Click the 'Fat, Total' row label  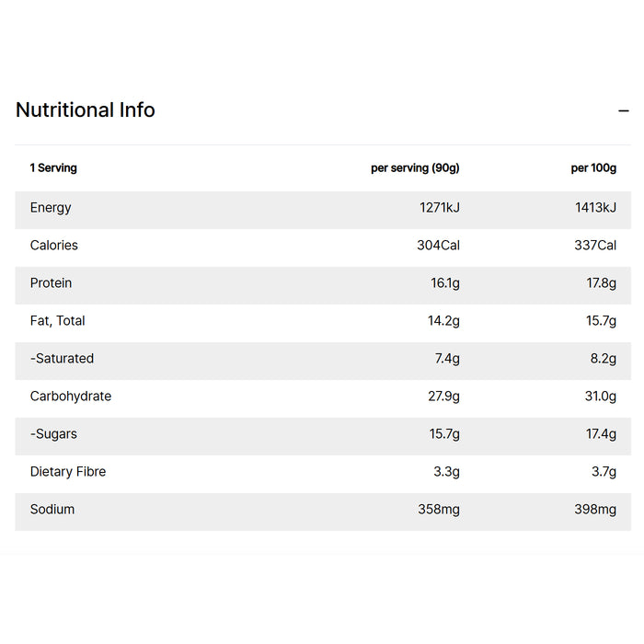click(x=58, y=321)
